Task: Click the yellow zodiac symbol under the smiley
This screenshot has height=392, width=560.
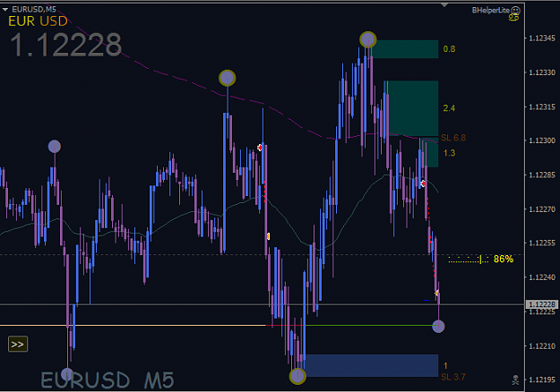Action: (x=514, y=18)
